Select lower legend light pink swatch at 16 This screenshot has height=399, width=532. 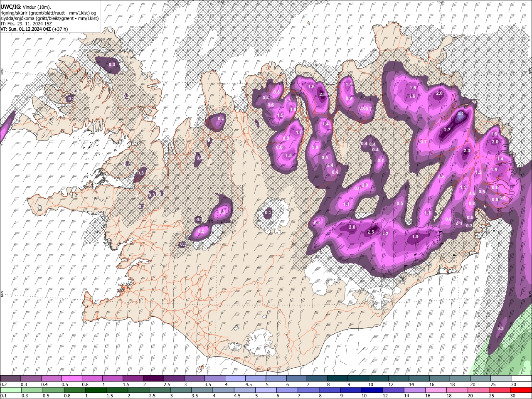point(436,390)
